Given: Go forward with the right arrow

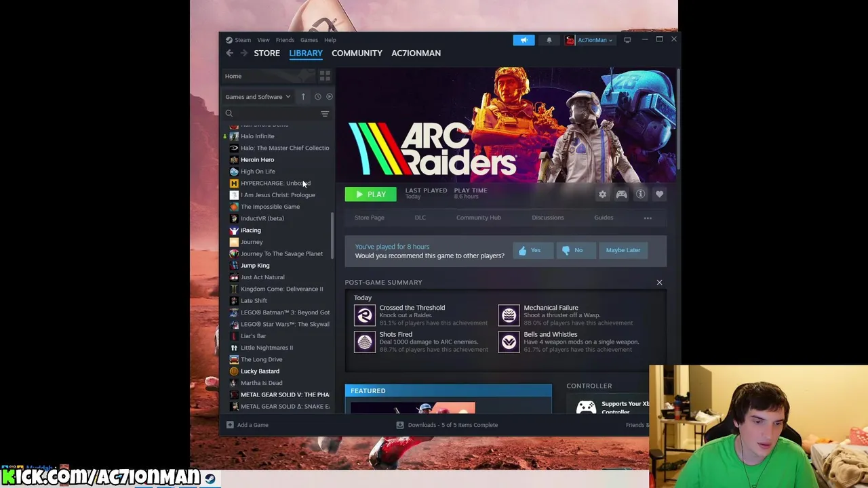Looking at the screenshot, I should click(x=243, y=53).
